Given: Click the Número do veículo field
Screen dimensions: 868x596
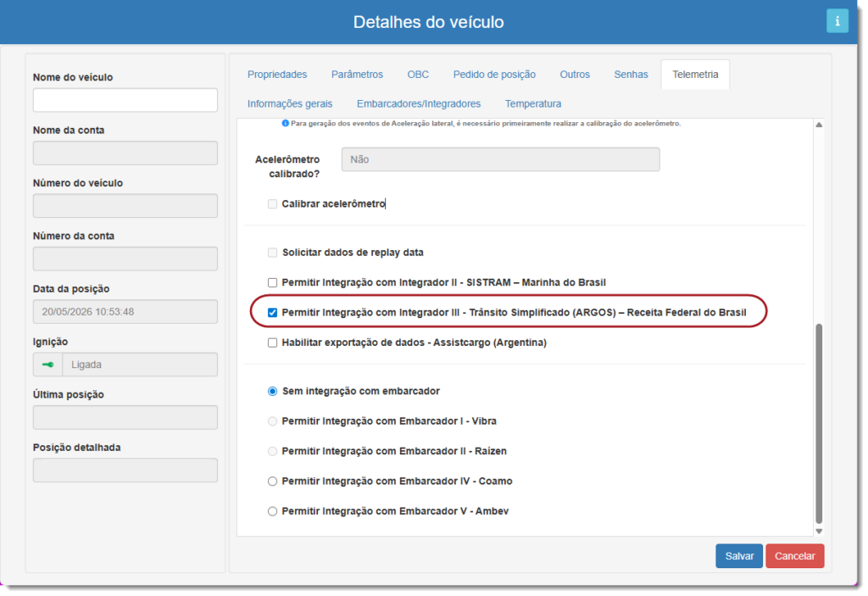Looking at the screenshot, I should (125, 206).
